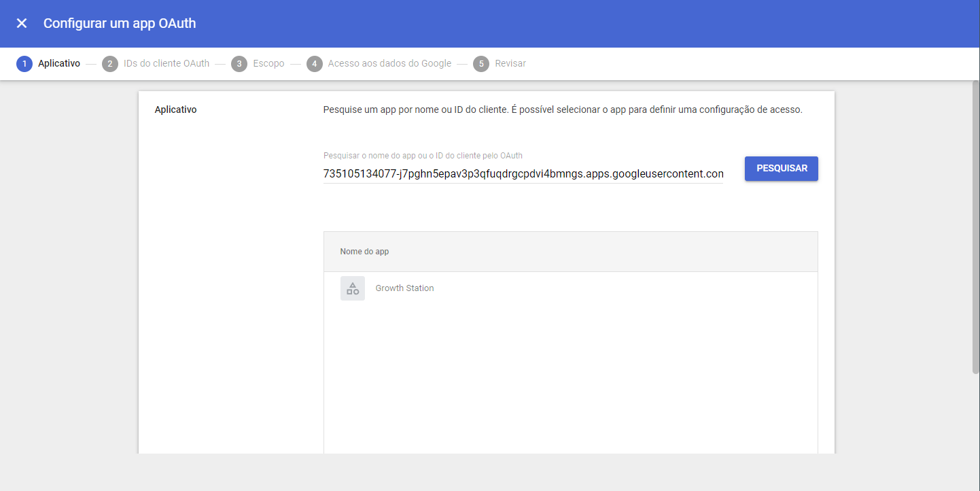This screenshot has height=491, width=980.
Task: Click the search field's floating label text
Action: coord(423,156)
